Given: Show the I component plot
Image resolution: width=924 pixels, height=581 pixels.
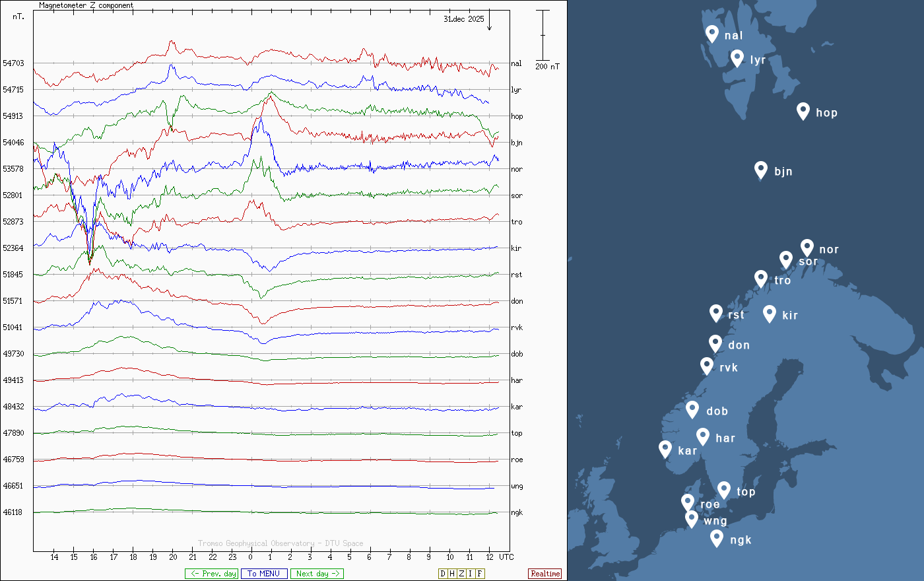Looking at the screenshot, I should (470, 574).
